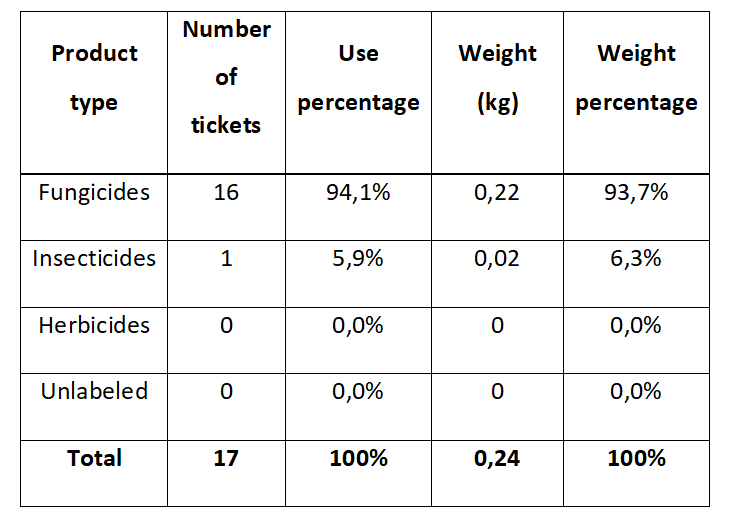The width and height of the screenshot is (729, 524).
Task: Select the total tickets value '17'
Action: coord(226,458)
